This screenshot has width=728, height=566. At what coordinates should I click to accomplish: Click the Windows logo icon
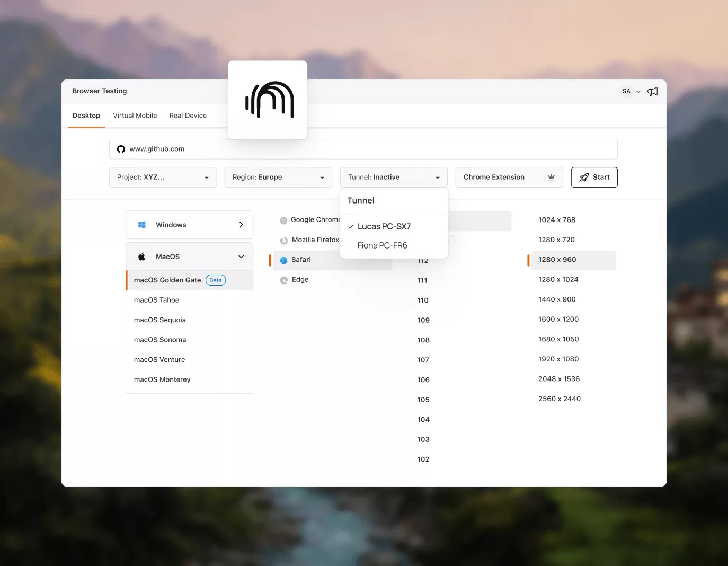[142, 225]
